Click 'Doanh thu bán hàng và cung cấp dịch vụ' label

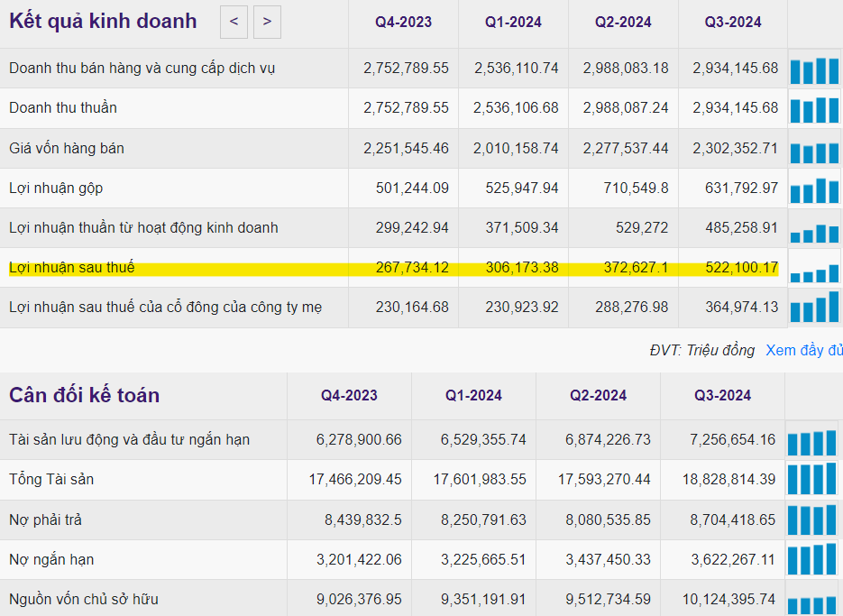pos(142,69)
